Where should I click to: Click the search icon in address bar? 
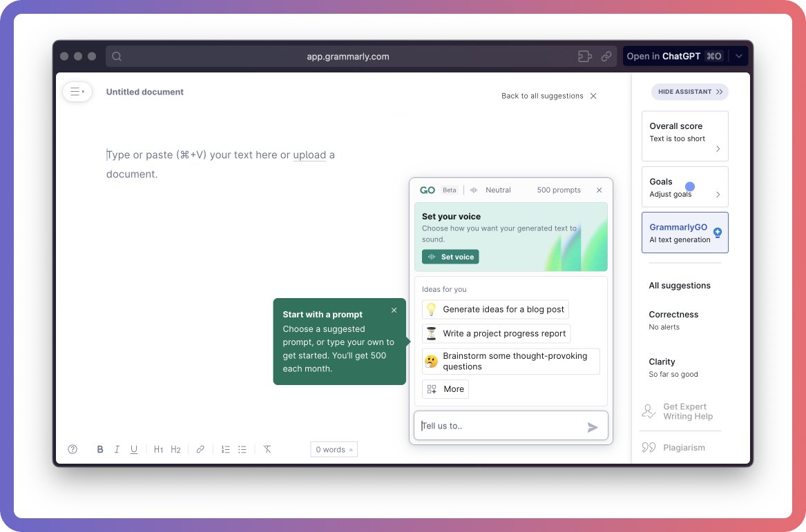point(117,57)
